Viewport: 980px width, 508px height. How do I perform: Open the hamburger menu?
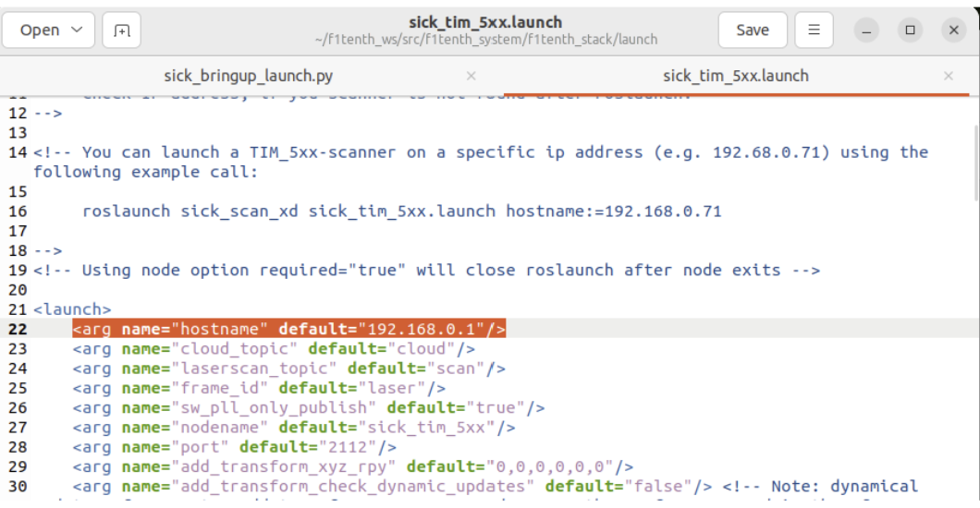[814, 30]
